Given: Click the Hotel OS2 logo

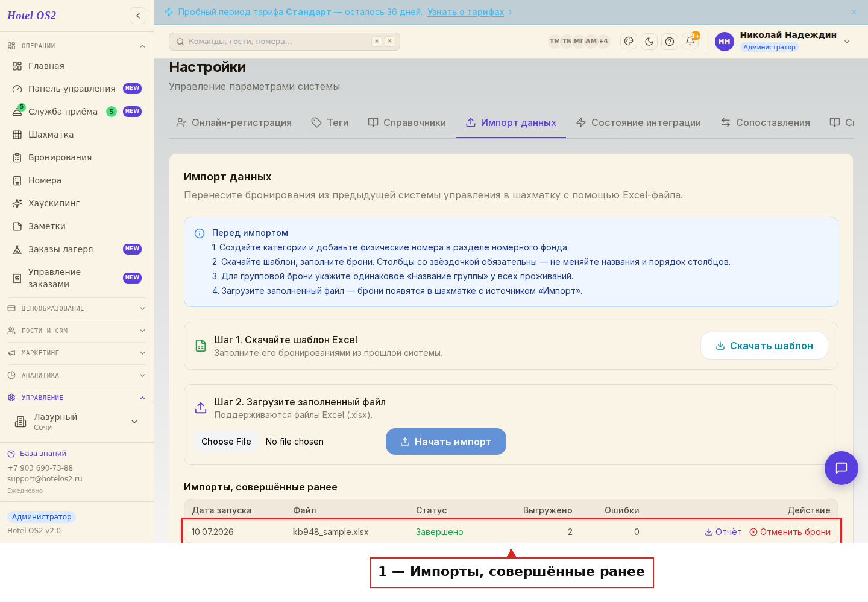Looking at the screenshot, I should click(x=31, y=16).
